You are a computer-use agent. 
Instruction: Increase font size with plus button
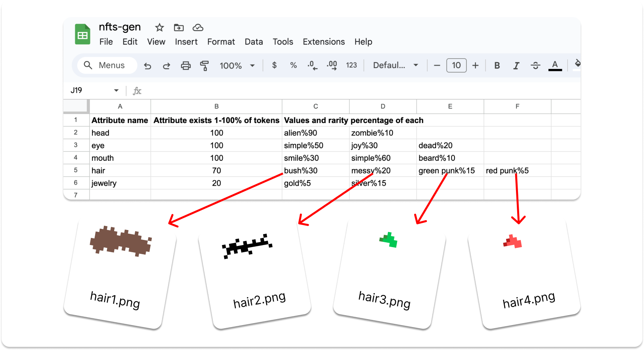[476, 65]
